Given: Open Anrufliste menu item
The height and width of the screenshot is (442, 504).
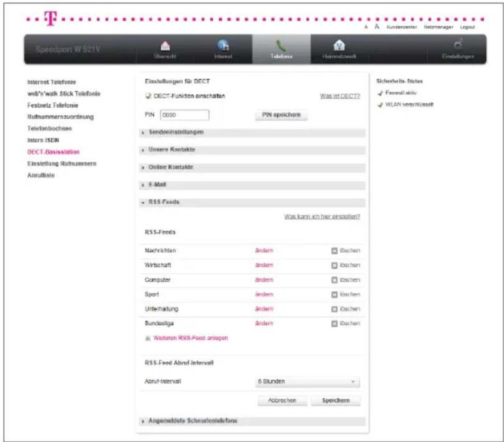Looking at the screenshot, I should [x=41, y=175].
